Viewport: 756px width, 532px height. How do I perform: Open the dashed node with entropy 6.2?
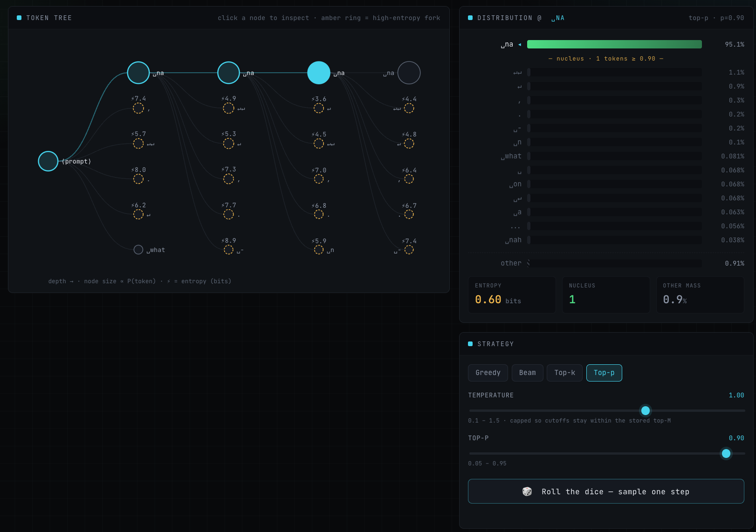[x=138, y=214]
